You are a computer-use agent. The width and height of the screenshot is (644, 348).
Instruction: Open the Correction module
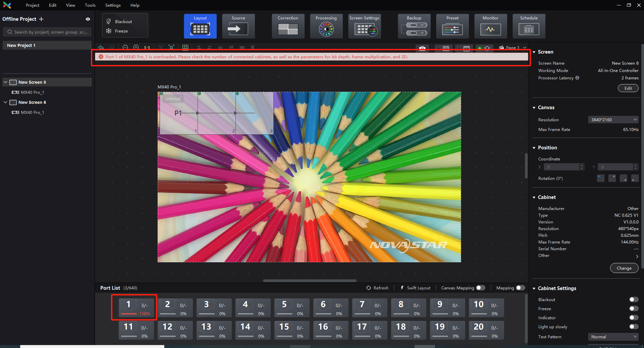pyautogui.click(x=288, y=26)
